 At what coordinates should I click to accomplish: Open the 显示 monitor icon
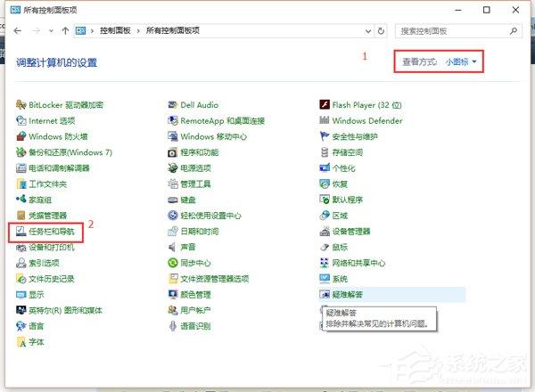21,295
